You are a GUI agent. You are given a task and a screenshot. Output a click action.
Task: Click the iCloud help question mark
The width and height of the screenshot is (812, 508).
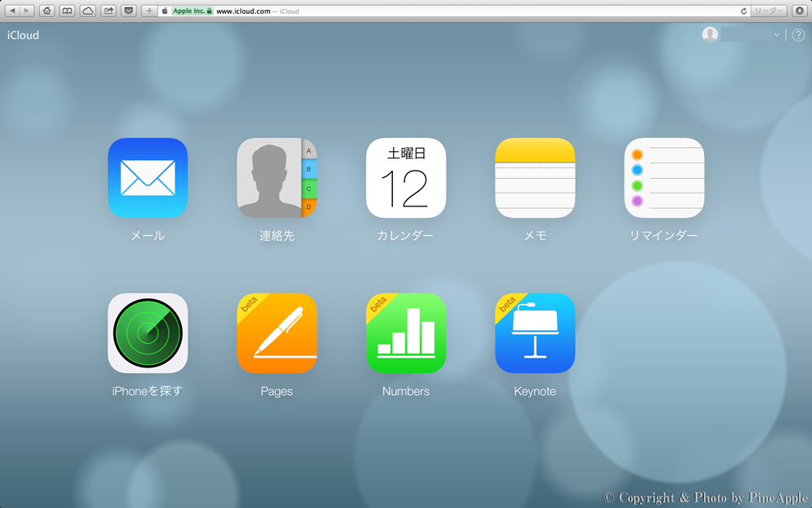click(798, 35)
